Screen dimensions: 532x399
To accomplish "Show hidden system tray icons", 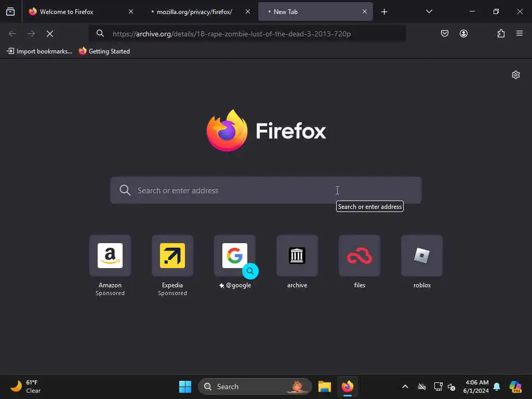I will point(405,387).
